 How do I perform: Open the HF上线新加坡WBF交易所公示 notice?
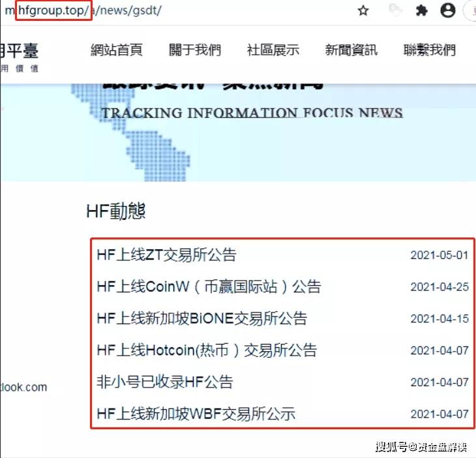click(x=196, y=414)
